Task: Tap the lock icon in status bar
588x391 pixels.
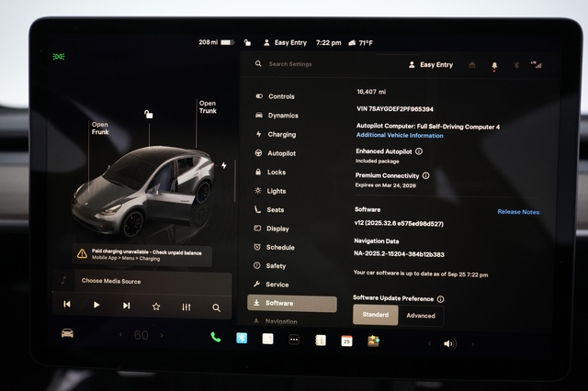Action: point(247,42)
